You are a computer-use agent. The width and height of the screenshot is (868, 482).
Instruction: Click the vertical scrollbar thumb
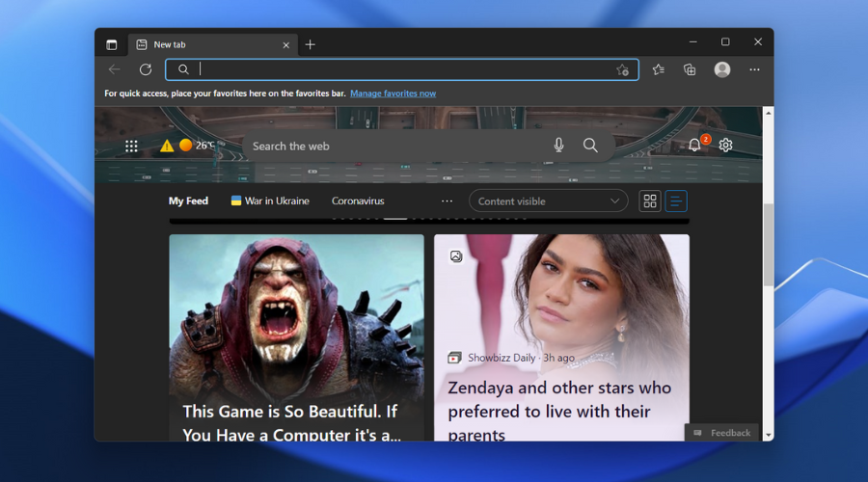(769, 245)
